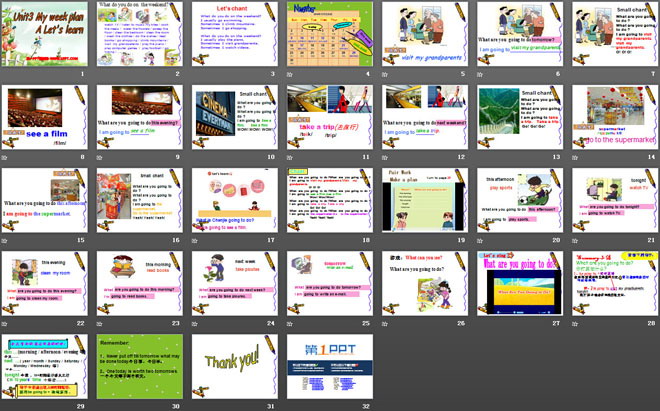Select slide 2 about weekend activities

(140, 34)
